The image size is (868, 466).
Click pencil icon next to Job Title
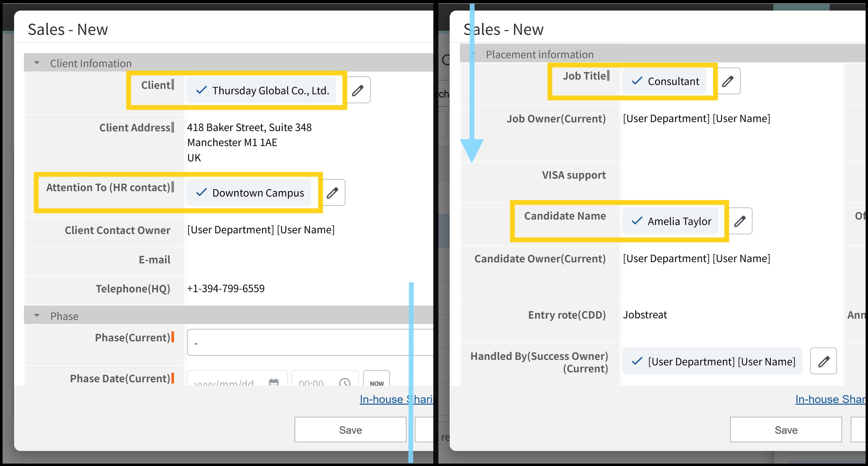[x=728, y=81]
